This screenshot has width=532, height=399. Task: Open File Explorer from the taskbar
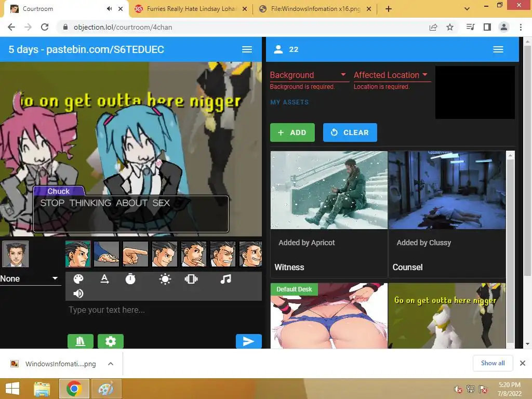(x=42, y=389)
